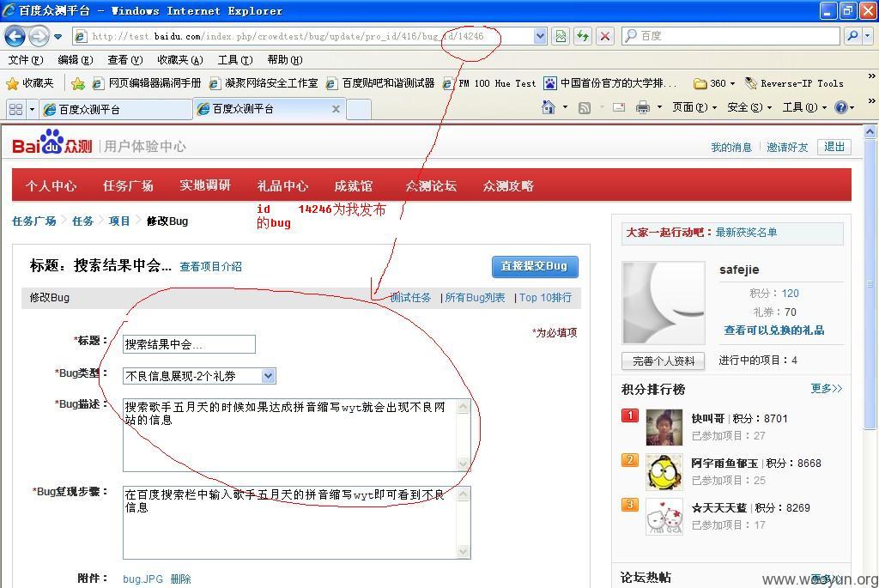This screenshot has height=588, width=879.
Task: Open the Top 10排行 link
Action: (x=545, y=298)
